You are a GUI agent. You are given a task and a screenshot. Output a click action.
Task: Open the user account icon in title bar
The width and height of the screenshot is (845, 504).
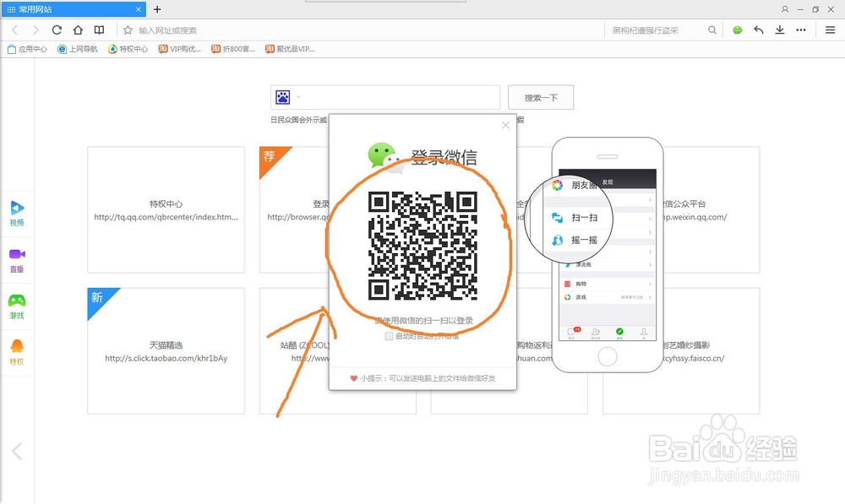[x=785, y=9]
